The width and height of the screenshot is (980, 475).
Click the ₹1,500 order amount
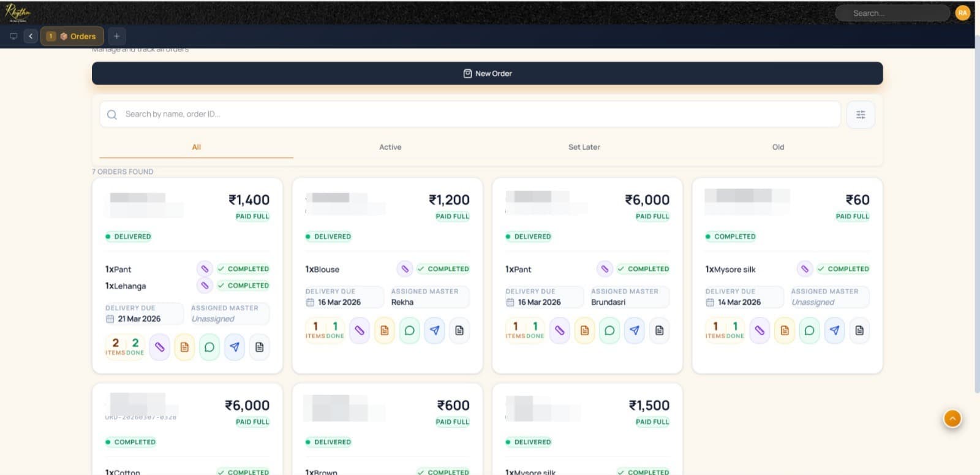649,405
